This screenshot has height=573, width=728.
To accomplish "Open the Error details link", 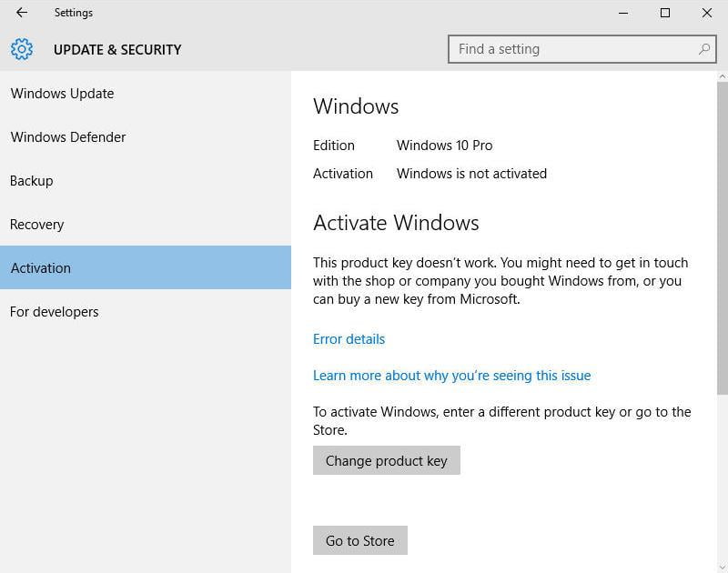I will 349,339.
